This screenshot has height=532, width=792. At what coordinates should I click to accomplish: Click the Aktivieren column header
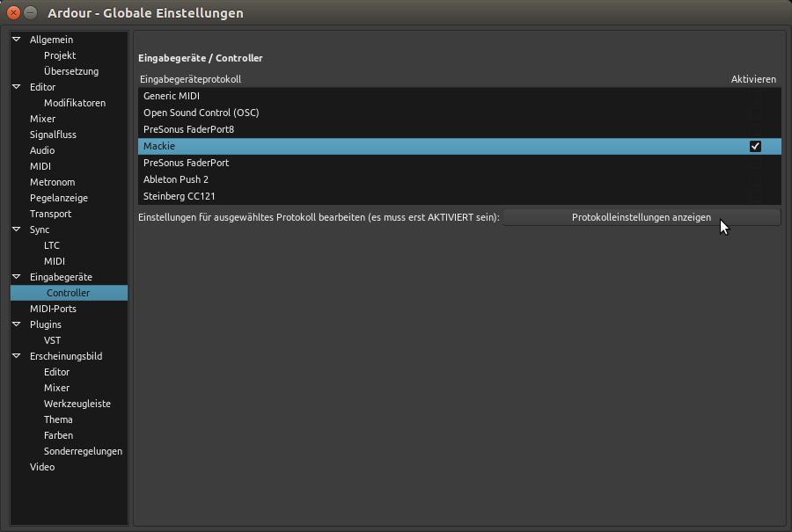753,79
